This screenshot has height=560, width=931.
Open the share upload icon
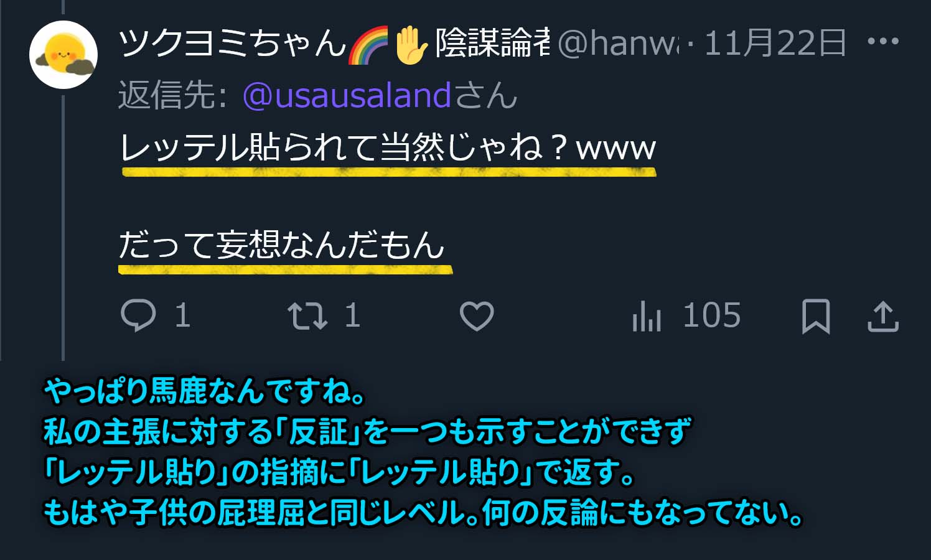(883, 316)
